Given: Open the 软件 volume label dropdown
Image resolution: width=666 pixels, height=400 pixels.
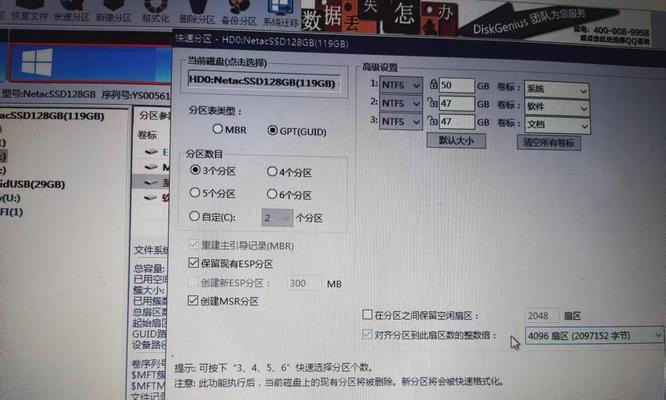Looking at the screenshot, I should [x=556, y=107].
